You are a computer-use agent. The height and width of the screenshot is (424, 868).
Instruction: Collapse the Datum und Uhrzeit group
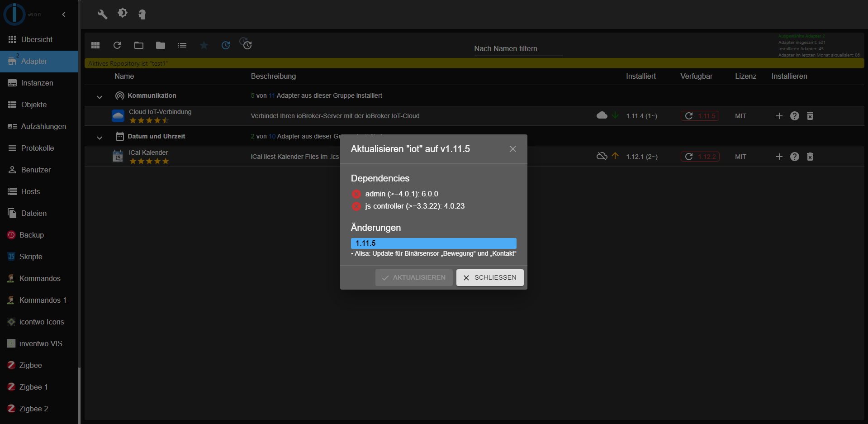(100, 138)
